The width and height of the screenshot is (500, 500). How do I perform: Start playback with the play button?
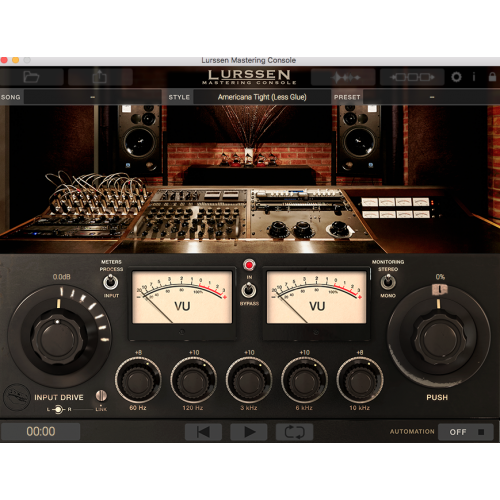coord(249,432)
